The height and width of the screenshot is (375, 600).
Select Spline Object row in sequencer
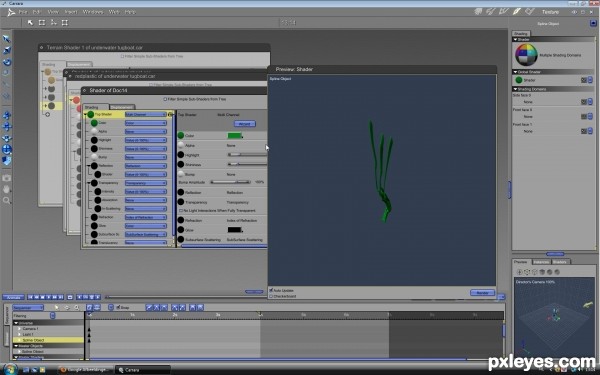49,340
